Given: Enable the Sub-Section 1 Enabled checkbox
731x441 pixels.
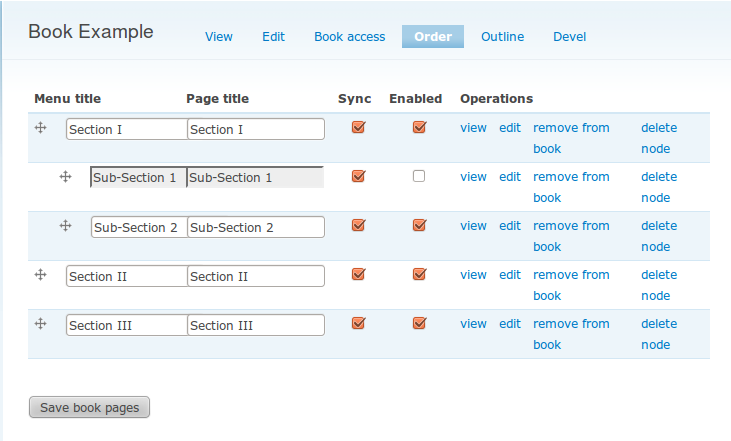Looking at the screenshot, I should [419, 176].
